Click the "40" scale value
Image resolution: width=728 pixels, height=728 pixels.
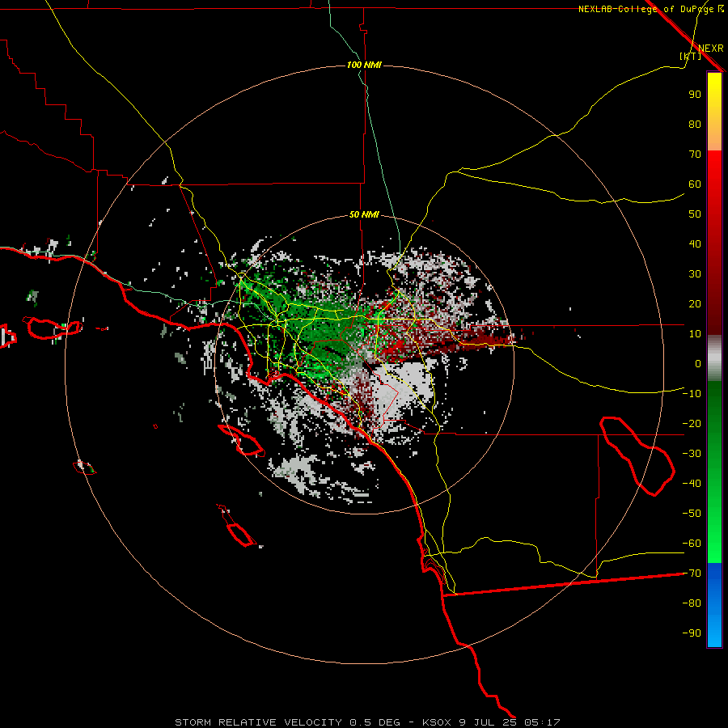coord(695,243)
